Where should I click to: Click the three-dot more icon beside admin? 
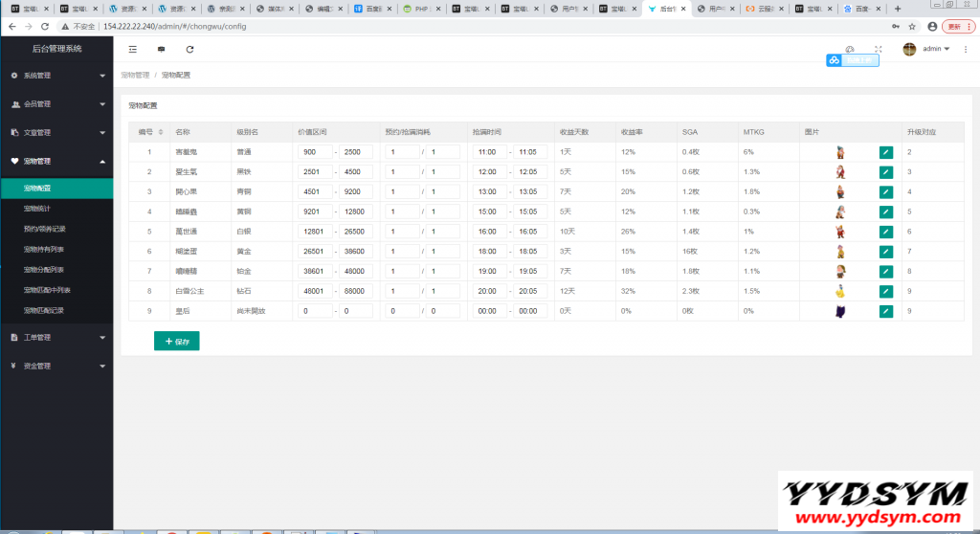(x=965, y=49)
